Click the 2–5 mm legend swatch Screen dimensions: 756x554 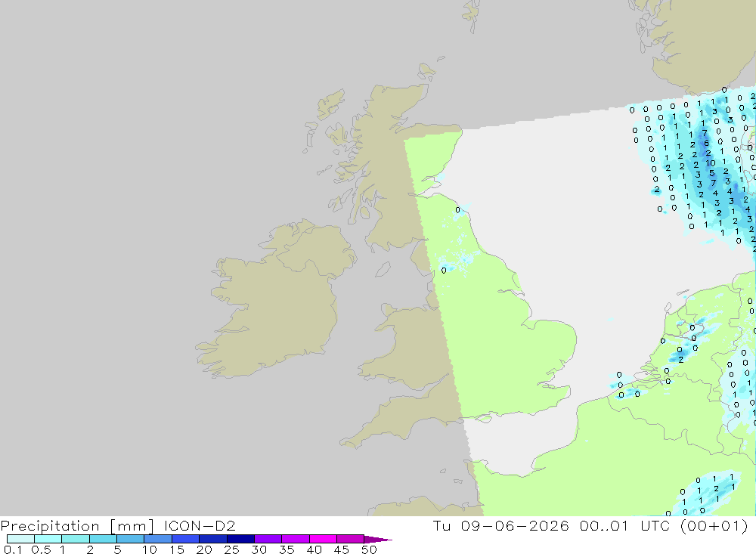103,539
